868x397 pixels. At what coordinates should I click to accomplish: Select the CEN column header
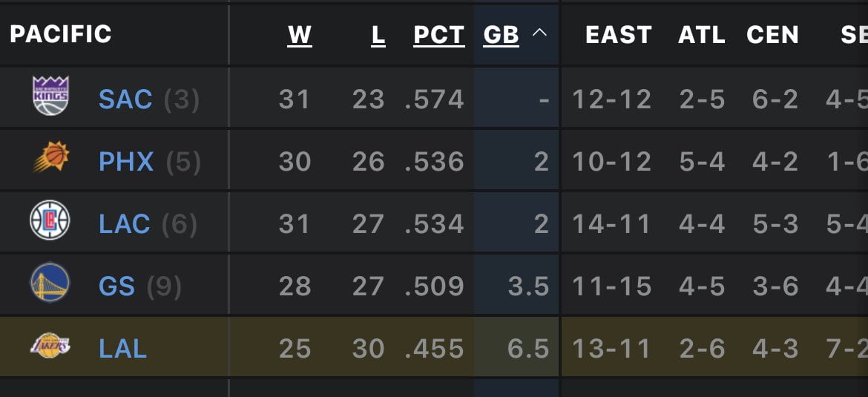point(772,35)
